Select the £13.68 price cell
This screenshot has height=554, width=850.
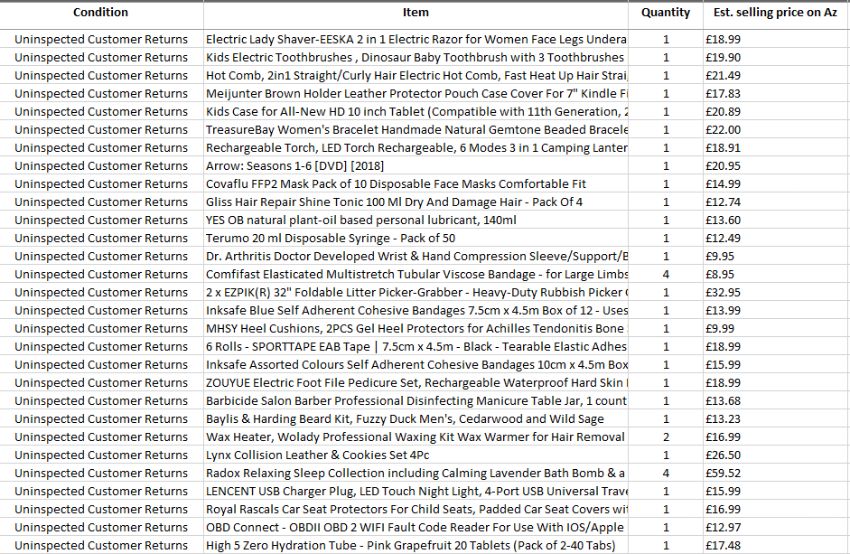pyautogui.click(x=776, y=401)
